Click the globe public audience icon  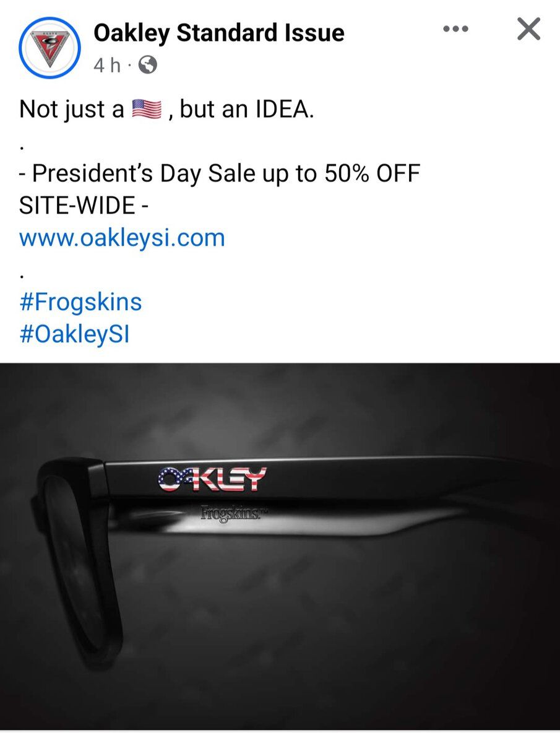point(147,65)
